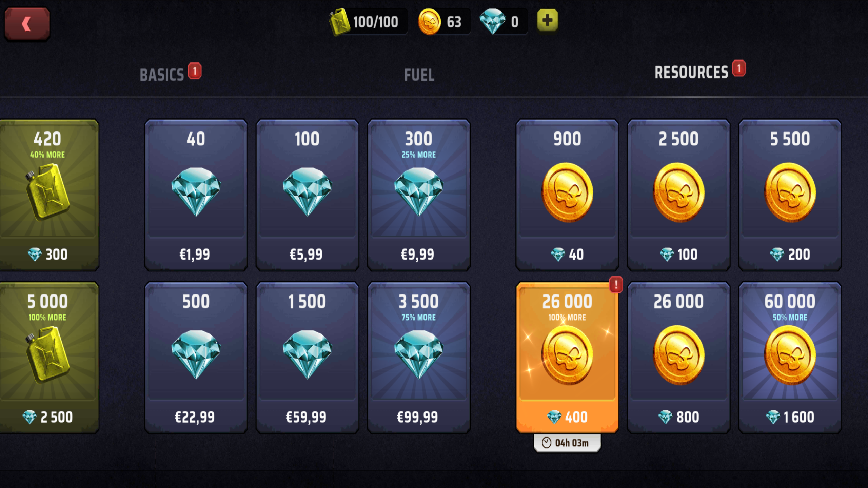Image resolution: width=868 pixels, height=488 pixels.
Task: Click the red exclamation badge on offer
Action: 616,284
